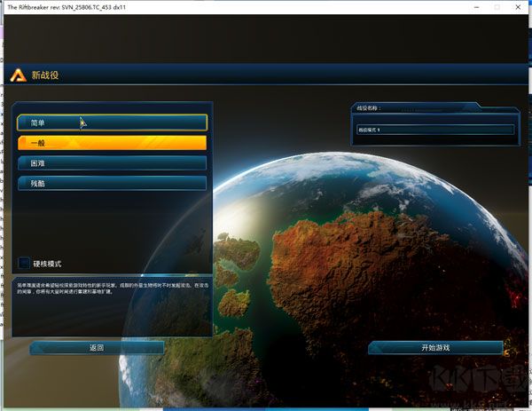The height and width of the screenshot is (411, 532).
Task: Start the campaign with 开始游戏
Action: [435, 348]
